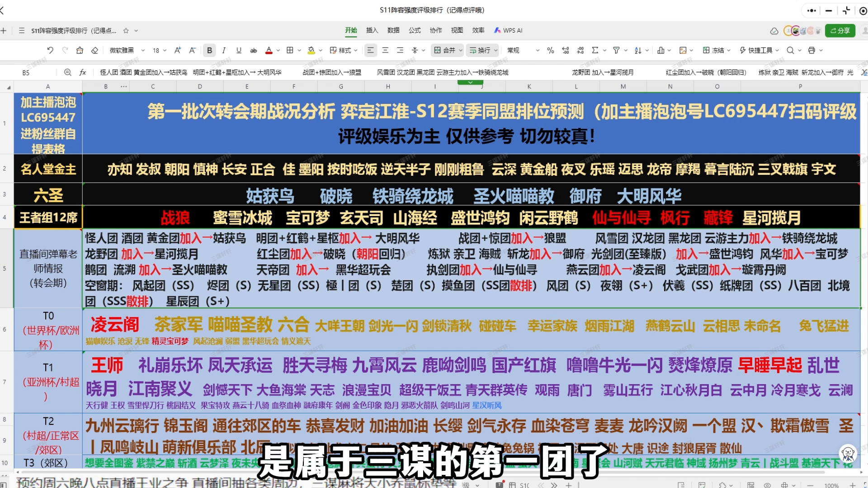Click the undo arrow icon
868x488 pixels.
(50, 50)
